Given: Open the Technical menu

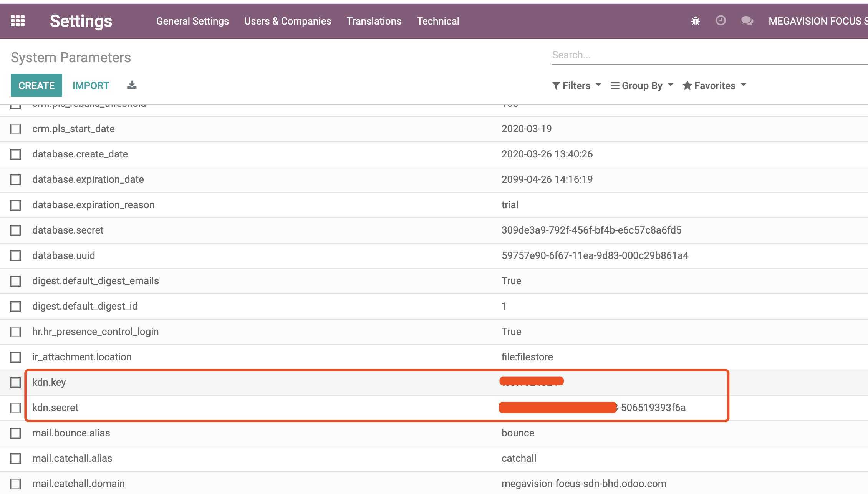Looking at the screenshot, I should click(x=438, y=21).
